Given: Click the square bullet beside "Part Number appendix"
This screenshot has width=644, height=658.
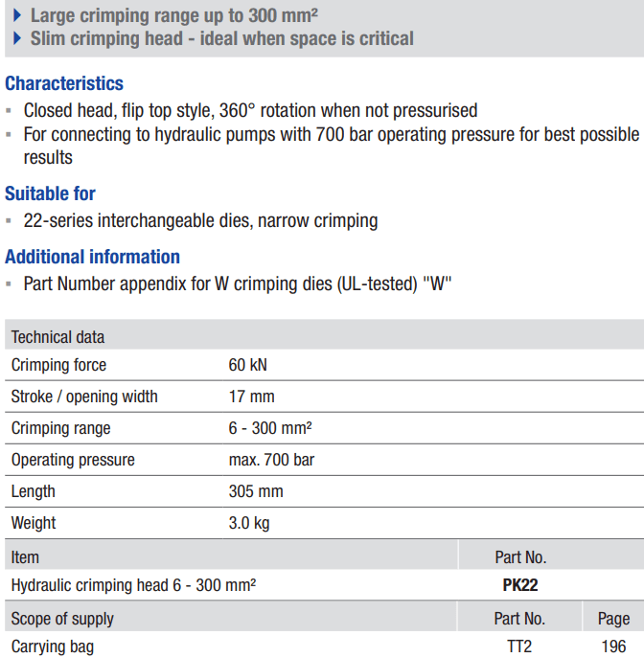Looking at the screenshot, I should 10,284.
